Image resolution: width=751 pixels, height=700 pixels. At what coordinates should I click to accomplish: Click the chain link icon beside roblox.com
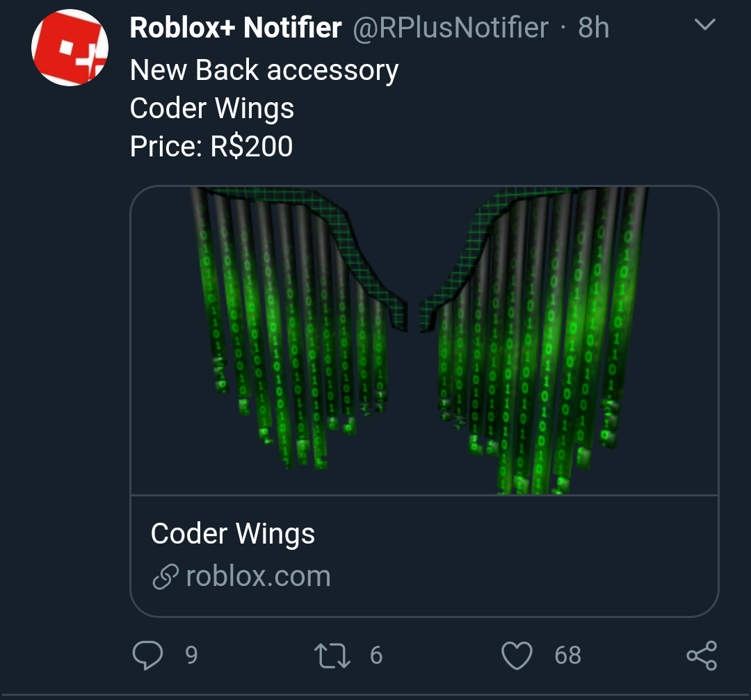point(165,578)
